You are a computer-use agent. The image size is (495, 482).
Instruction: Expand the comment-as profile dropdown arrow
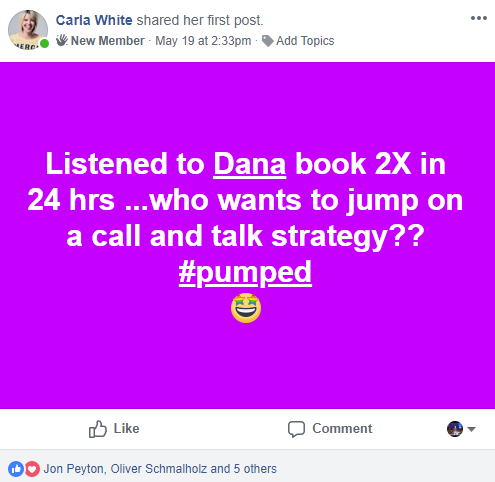471,429
